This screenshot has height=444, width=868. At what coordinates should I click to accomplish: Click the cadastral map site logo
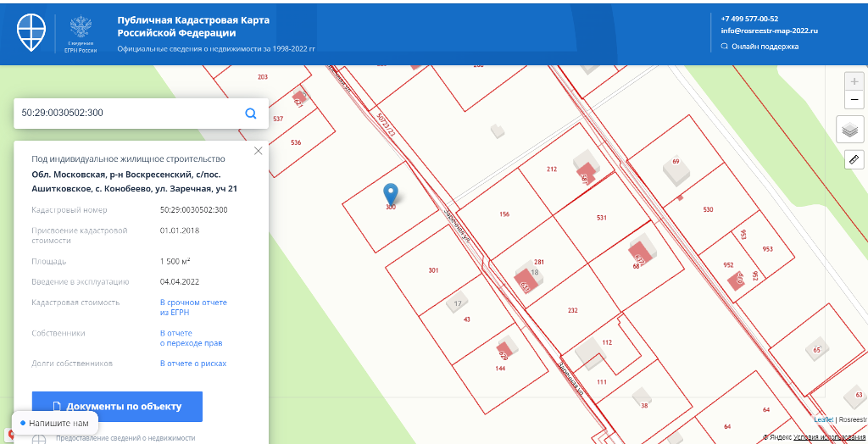33,33
